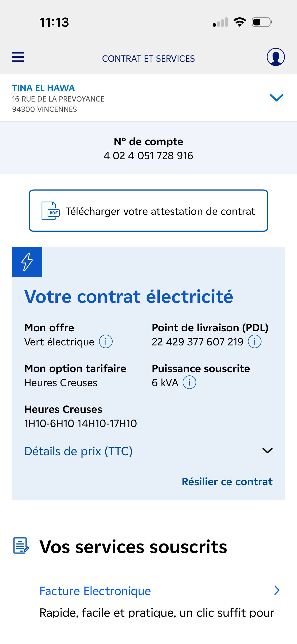Show info about Vert électrique offer
Image resolution: width=297 pixels, height=644 pixels.
[x=106, y=342]
